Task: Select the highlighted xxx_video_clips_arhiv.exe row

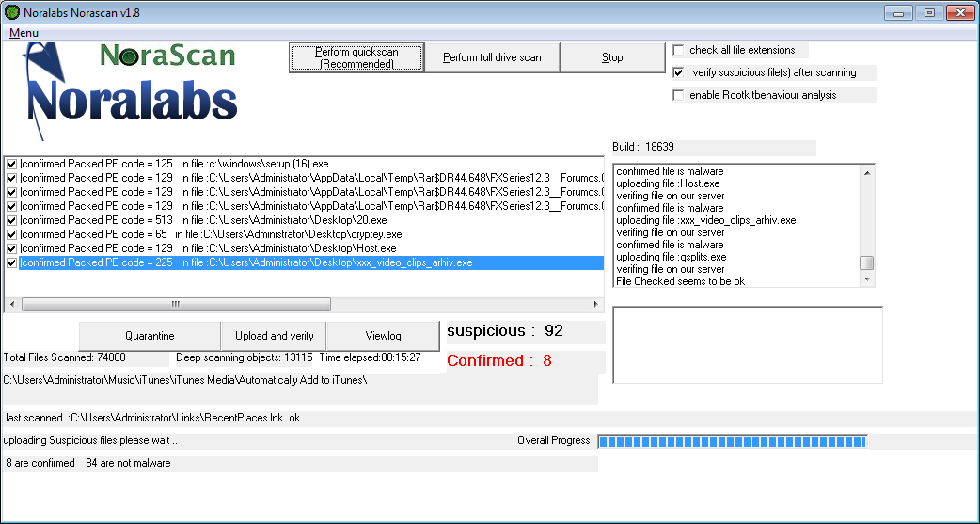Action: [x=311, y=262]
